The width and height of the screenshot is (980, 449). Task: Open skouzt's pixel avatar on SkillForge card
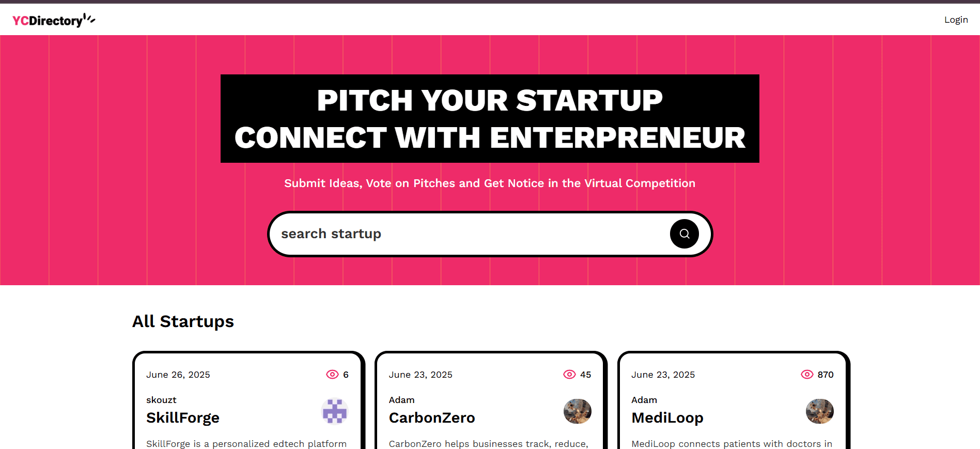335,411
